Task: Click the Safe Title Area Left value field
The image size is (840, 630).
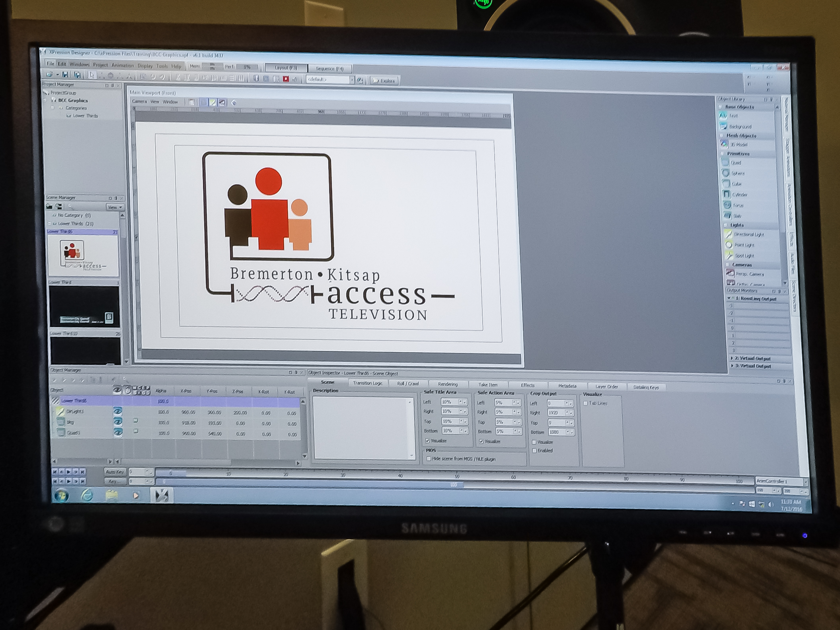Action: [450, 402]
